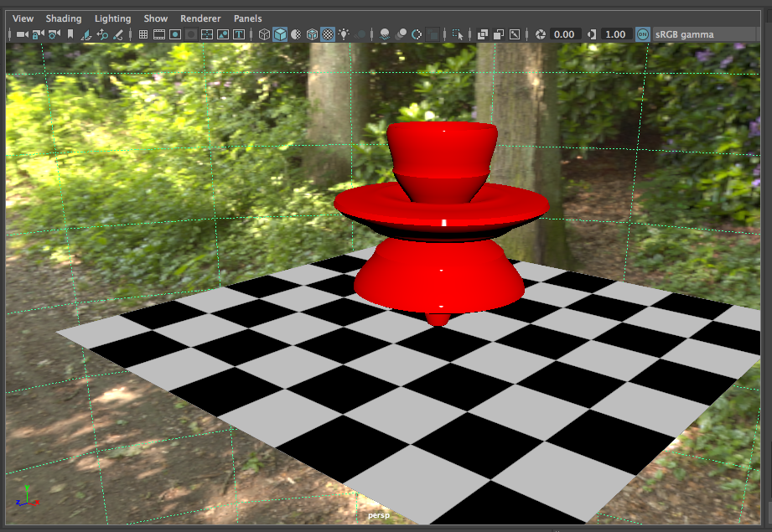The height and width of the screenshot is (532, 772).
Task: Click the XYZ axis orientation indicator
Action: [x=27, y=496]
